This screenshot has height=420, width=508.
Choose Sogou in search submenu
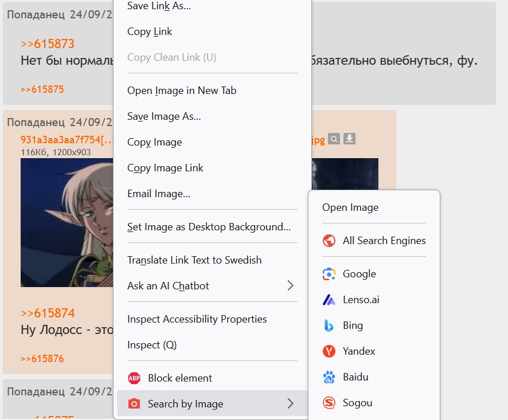tap(374, 403)
